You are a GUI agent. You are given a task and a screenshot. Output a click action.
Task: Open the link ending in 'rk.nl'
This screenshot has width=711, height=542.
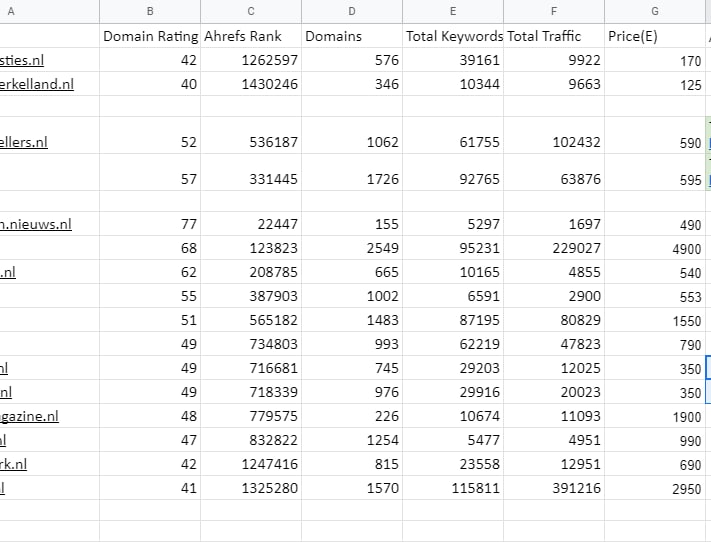click(13, 464)
